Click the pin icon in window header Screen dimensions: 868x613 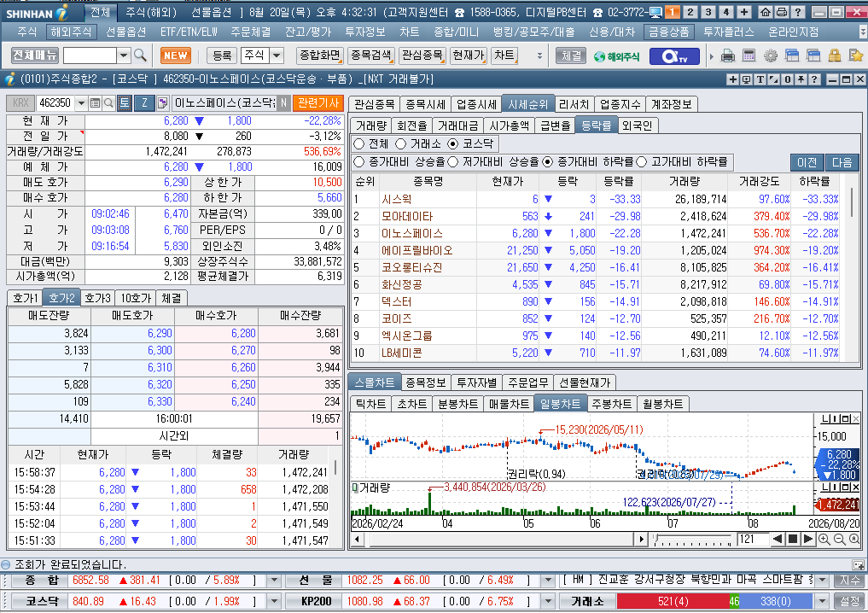coord(801,79)
